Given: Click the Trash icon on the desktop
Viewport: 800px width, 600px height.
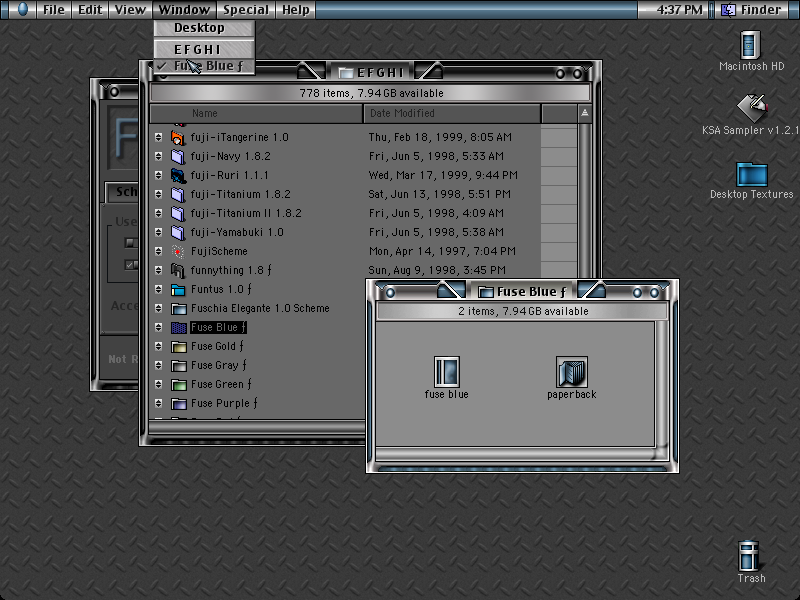Looking at the screenshot, I should coord(749,556).
